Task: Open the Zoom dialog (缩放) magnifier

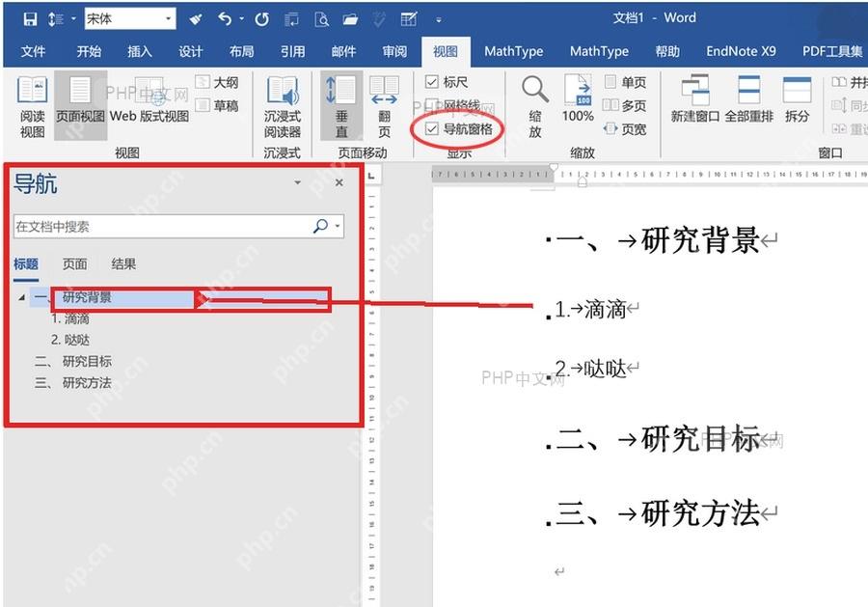Action: tap(535, 107)
